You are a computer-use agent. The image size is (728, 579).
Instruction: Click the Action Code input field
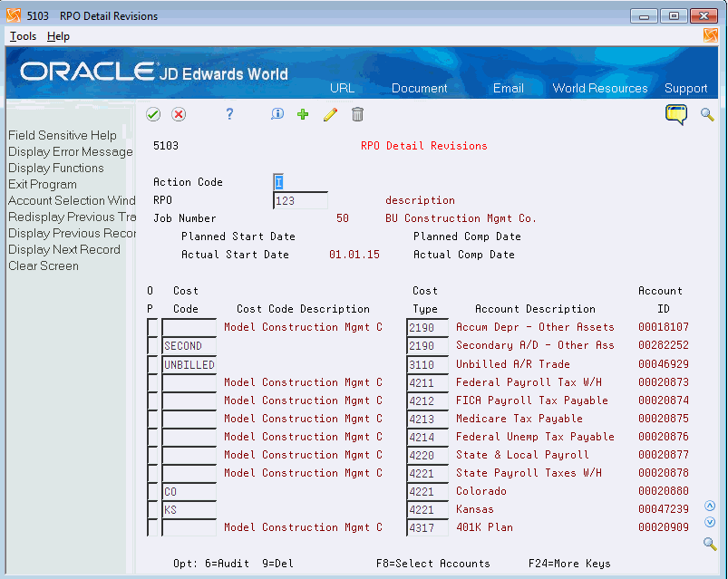tap(278, 182)
